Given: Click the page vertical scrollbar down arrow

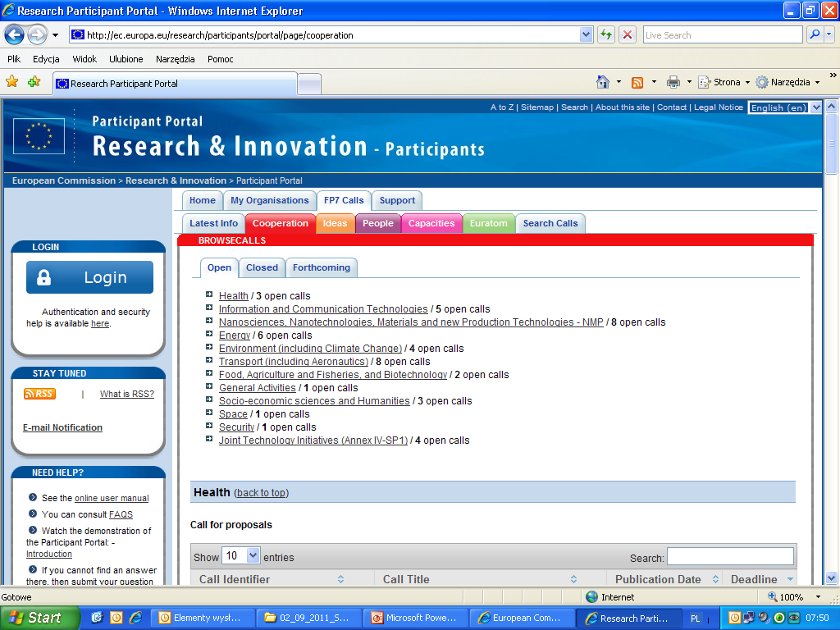Looking at the screenshot, I should coord(831,578).
